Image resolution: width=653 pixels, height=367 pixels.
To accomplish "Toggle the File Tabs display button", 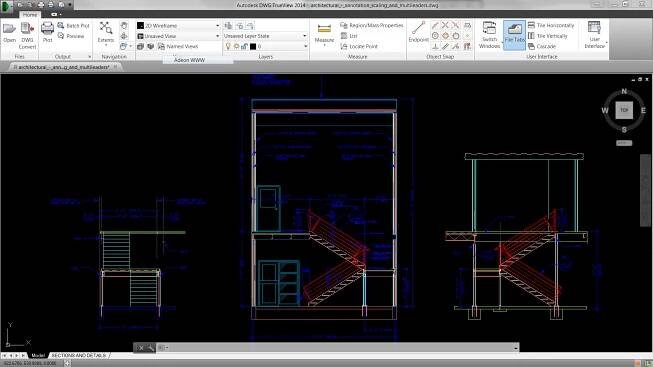I will (x=514, y=35).
